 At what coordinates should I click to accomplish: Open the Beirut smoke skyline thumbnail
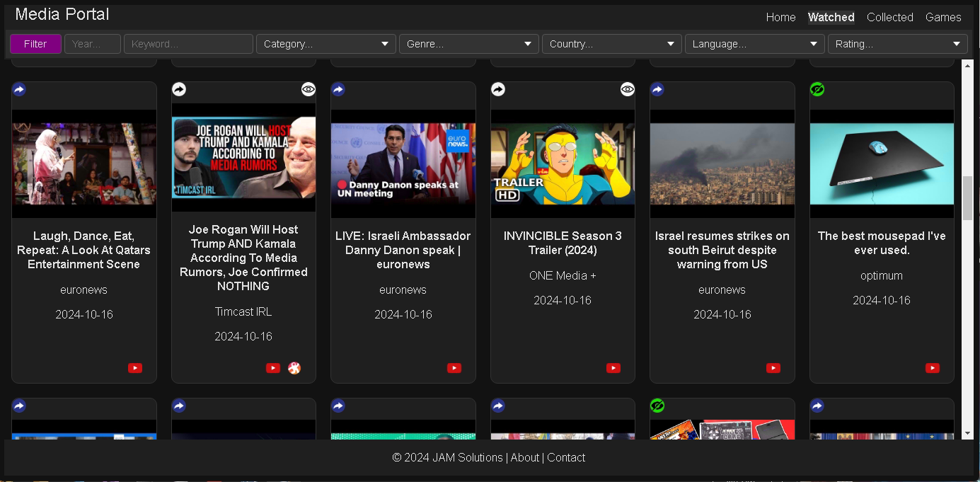click(722, 163)
